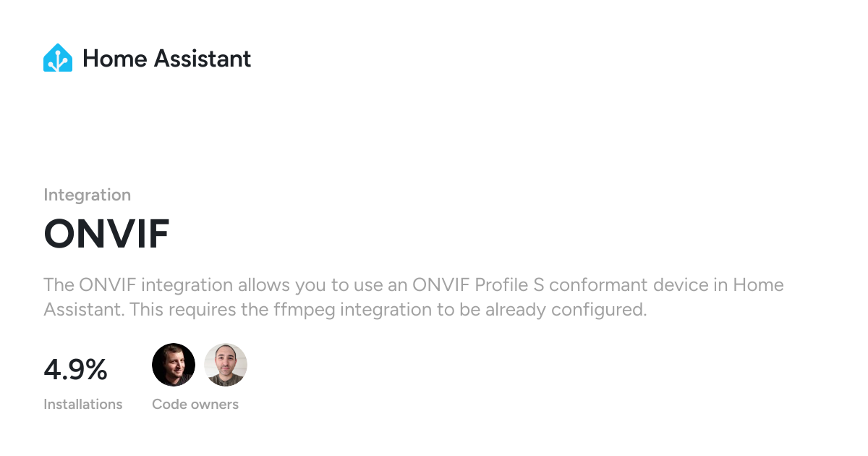This screenshot has height=456, width=868.
Task: Click the avatar of the bald code owner
Action: click(226, 365)
